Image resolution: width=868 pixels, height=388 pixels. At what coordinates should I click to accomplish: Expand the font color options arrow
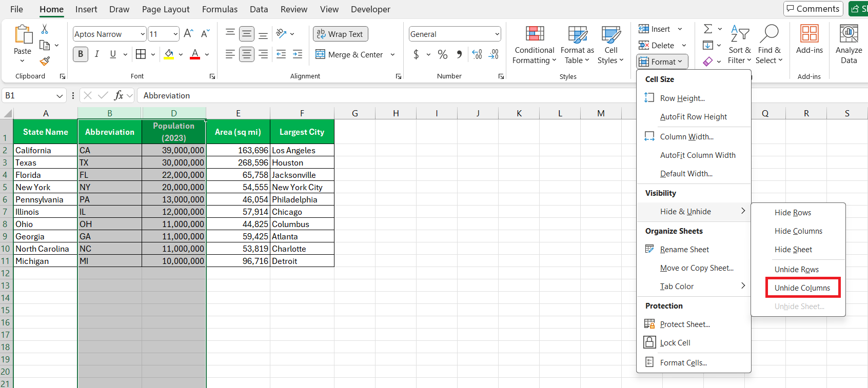point(207,54)
